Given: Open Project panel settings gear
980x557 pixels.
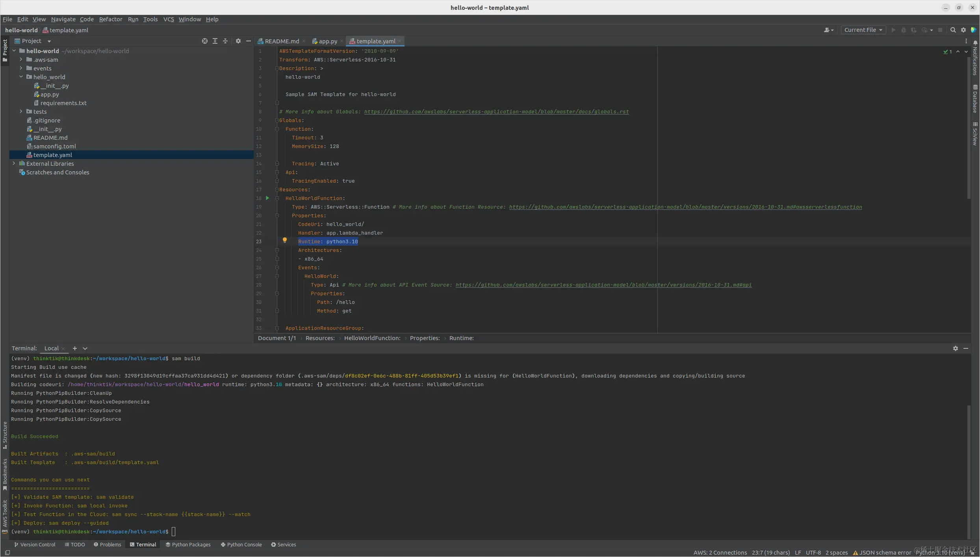Looking at the screenshot, I should 238,41.
